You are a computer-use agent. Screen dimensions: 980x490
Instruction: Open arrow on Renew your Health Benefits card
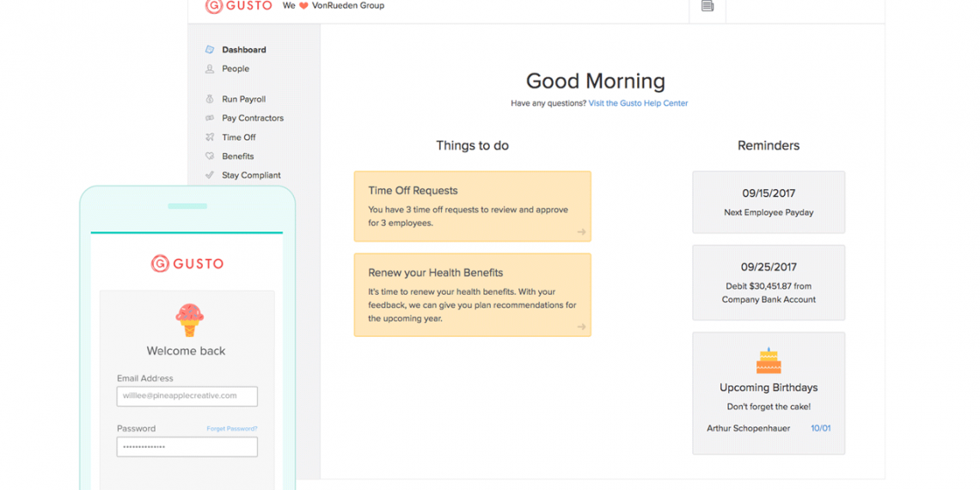[x=581, y=327]
